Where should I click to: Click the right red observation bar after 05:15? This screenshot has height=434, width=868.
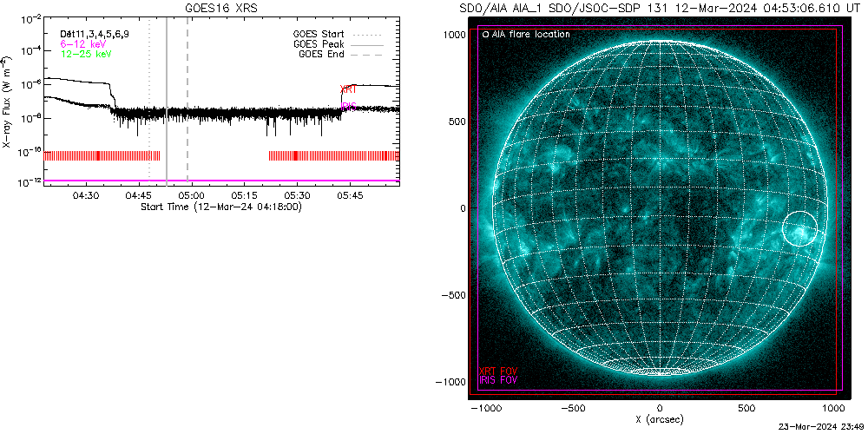(334, 155)
